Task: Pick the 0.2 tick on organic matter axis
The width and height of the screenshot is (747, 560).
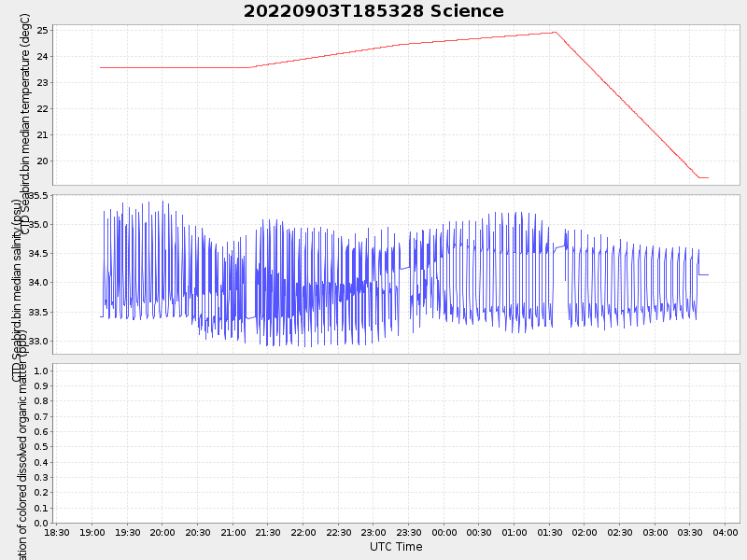Action: pos(41,493)
